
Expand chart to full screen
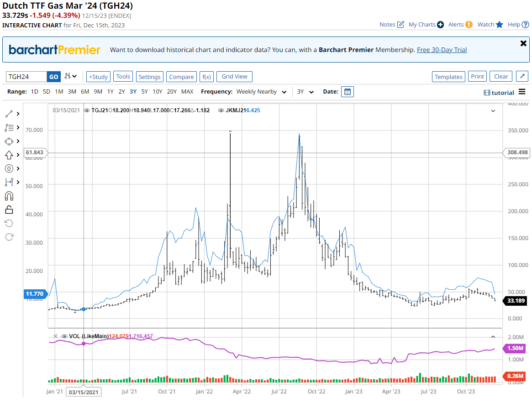523,77
